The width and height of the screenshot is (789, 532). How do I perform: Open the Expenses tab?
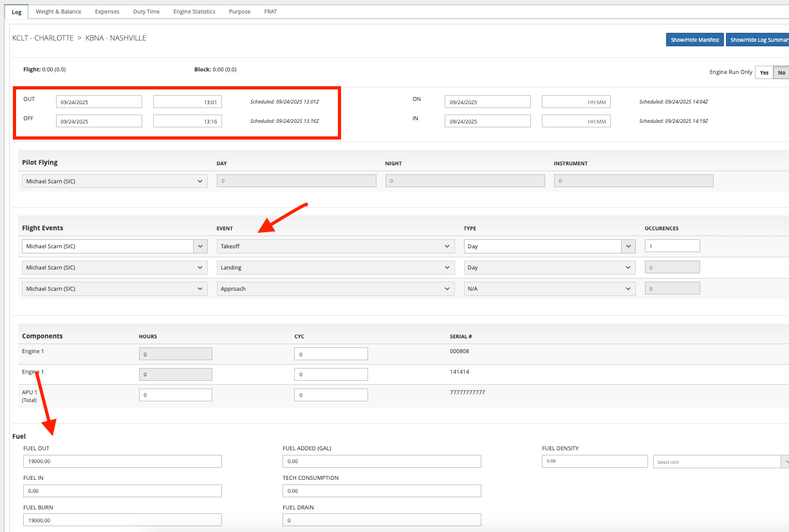click(107, 12)
